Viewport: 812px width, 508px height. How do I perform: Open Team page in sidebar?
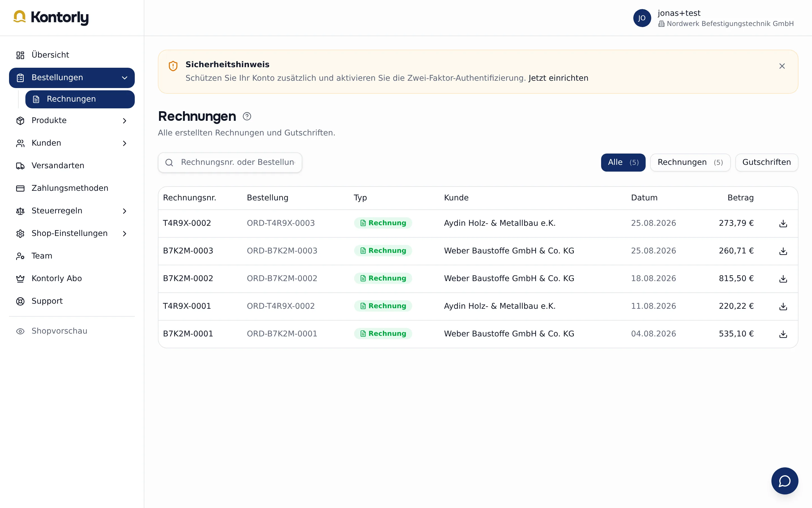coord(72,256)
